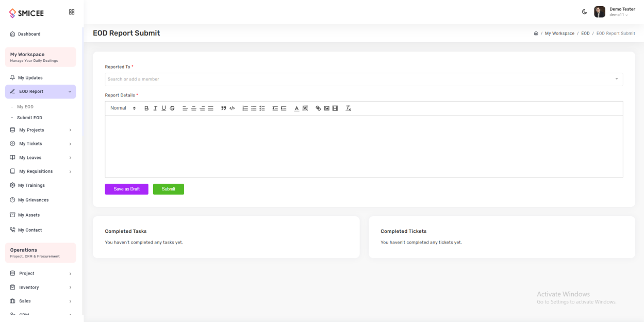Expand My Leaves menu
Viewport: 644px width, 322px height.
(40, 158)
